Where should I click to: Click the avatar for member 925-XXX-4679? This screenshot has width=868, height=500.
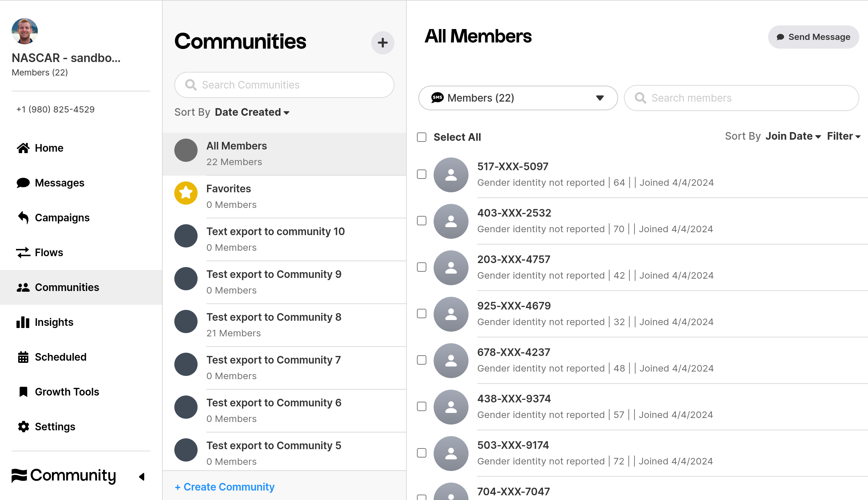click(451, 314)
